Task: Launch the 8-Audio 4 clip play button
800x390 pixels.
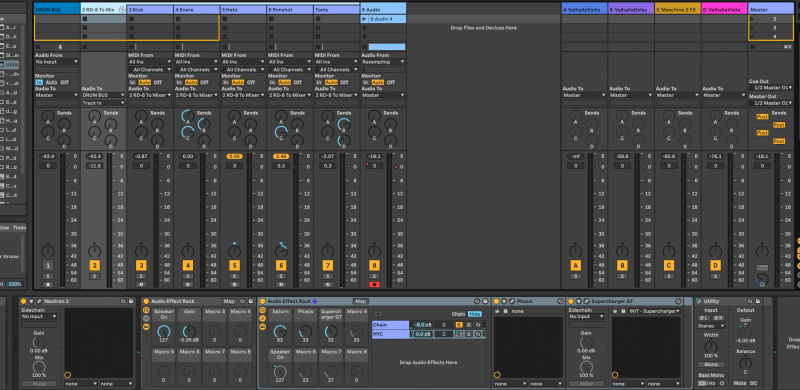Action: [x=364, y=19]
